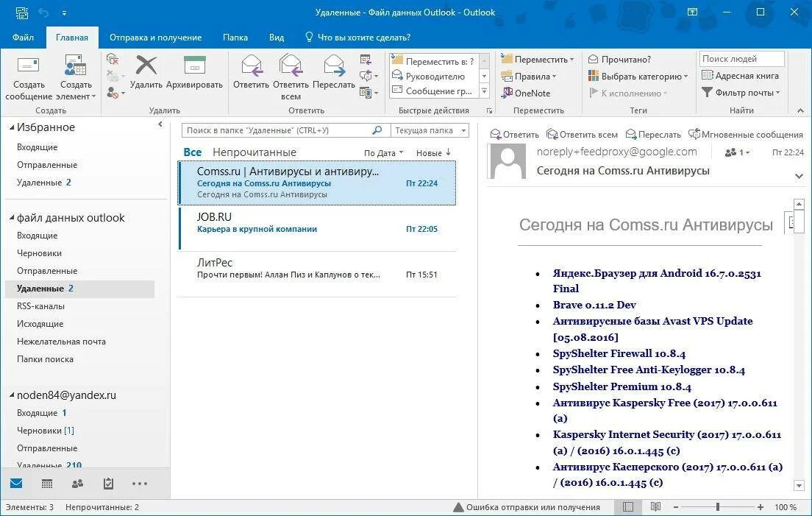Open the Create item button
Viewport: 812px width, 516px height.
point(76,78)
